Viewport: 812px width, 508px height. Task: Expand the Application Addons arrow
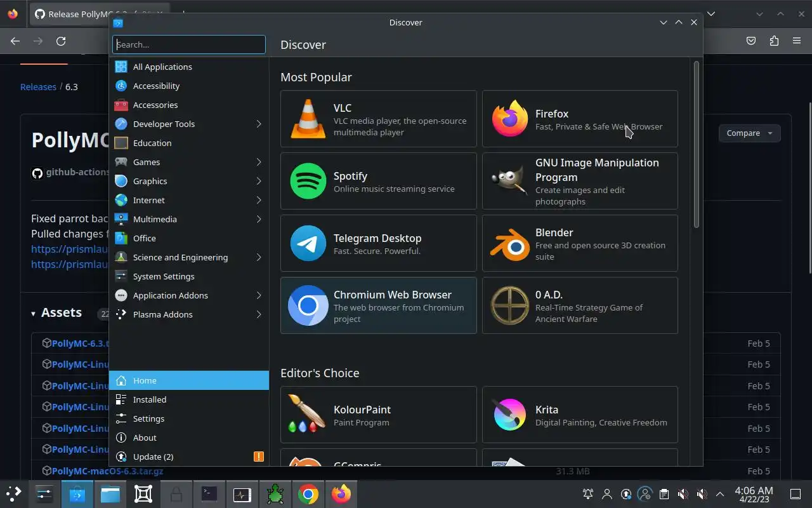click(x=259, y=295)
